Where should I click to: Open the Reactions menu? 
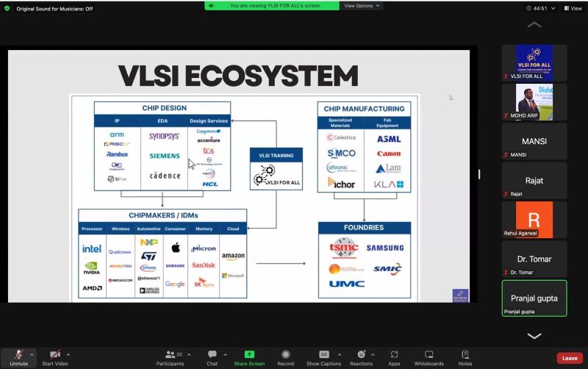361,358
